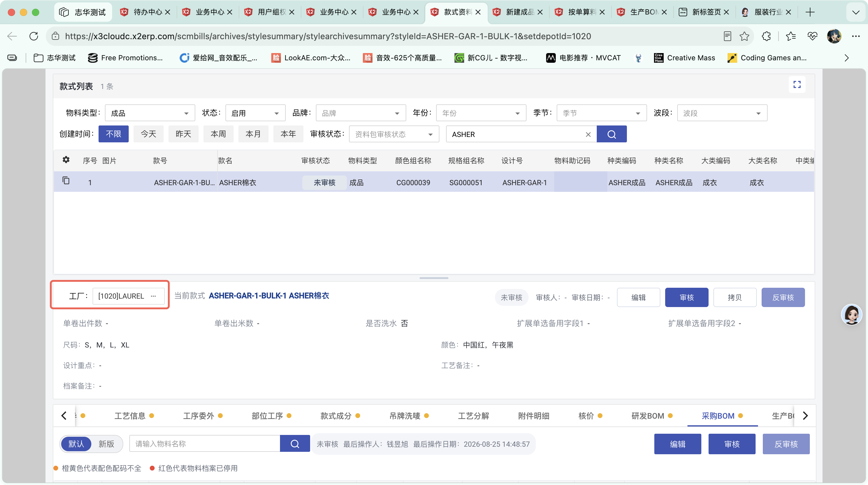Viewport: 868px width, 485px height.
Task: Click the 反审核 button in style header
Action: 783,297
